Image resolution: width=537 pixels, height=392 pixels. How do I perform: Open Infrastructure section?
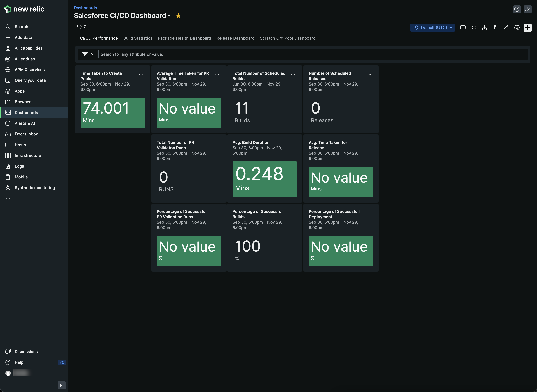tap(34, 155)
